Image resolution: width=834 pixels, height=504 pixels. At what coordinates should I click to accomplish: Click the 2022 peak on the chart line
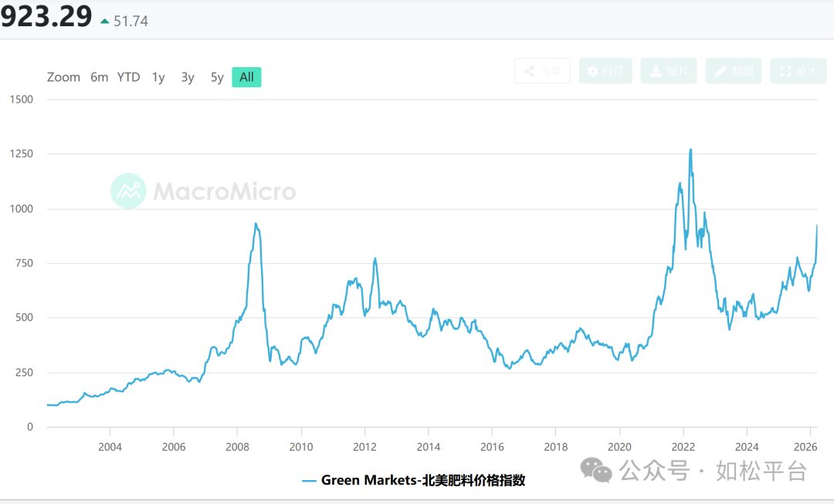click(x=690, y=150)
